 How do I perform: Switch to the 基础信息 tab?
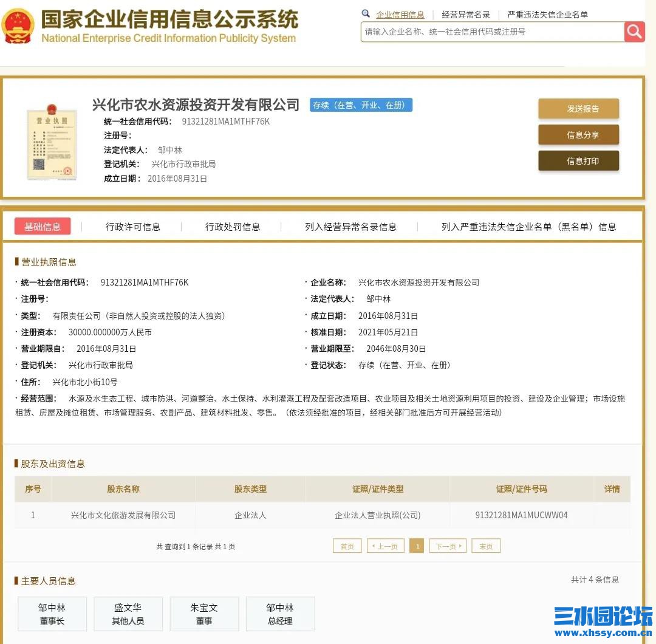pyautogui.click(x=43, y=227)
